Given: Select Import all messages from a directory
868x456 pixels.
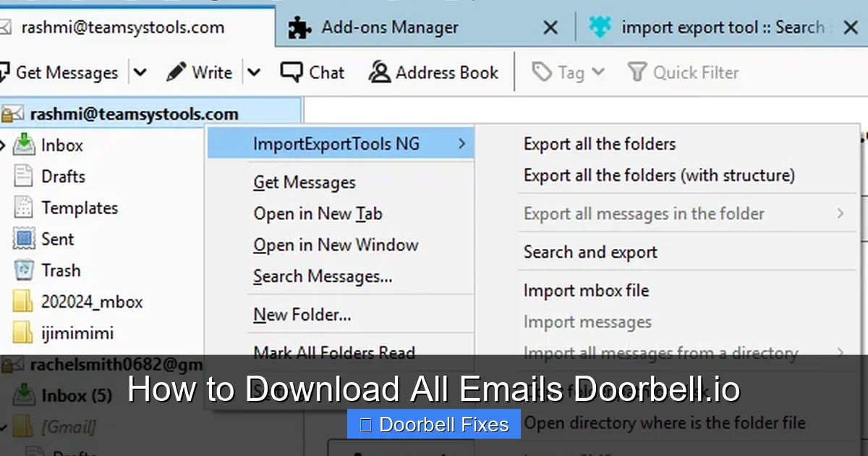Looking at the screenshot, I should click(661, 353).
